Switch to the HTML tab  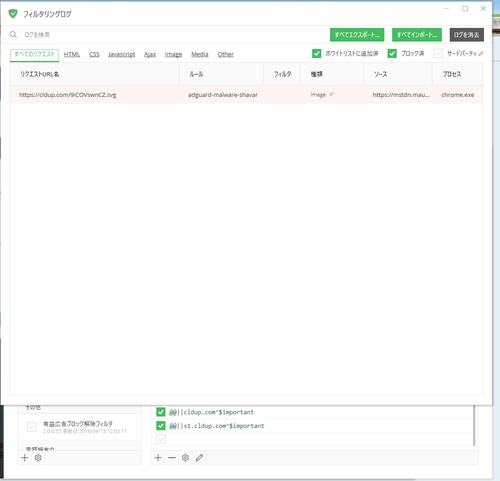pyautogui.click(x=72, y=54)
